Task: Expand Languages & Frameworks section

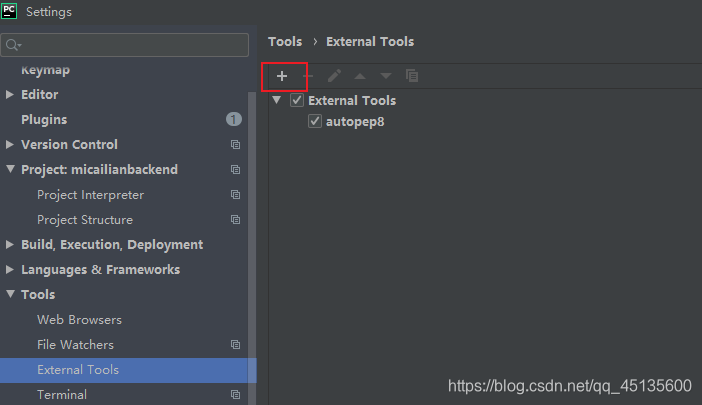Action: 9,269
